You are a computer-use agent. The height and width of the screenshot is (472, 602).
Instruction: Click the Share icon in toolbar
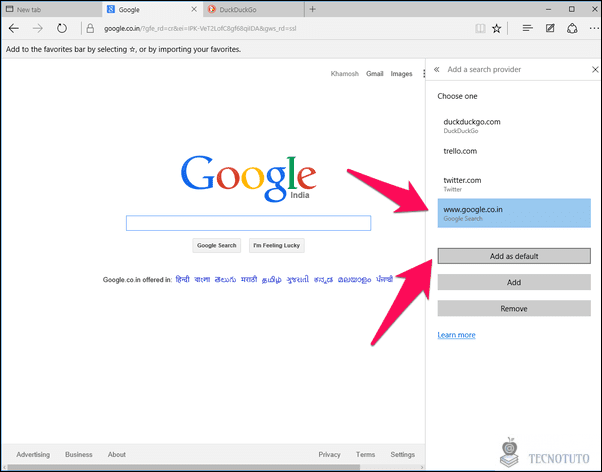tap(572, 28)
